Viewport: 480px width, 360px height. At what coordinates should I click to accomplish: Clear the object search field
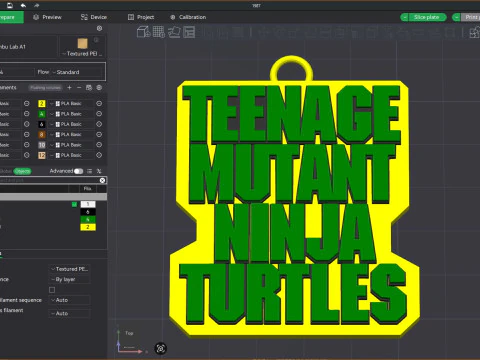[x=102, y=180]
